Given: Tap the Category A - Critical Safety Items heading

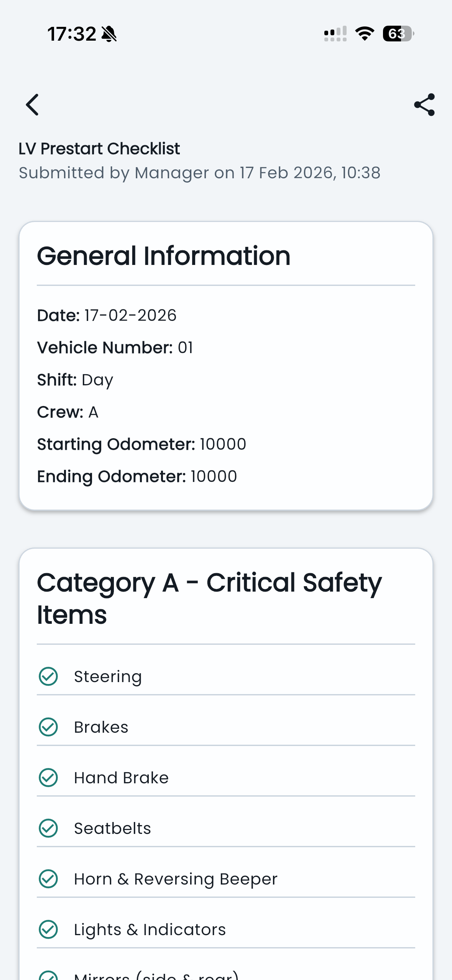Looking at the screenshot, I should pyautogui.click(x=209, y=599).
